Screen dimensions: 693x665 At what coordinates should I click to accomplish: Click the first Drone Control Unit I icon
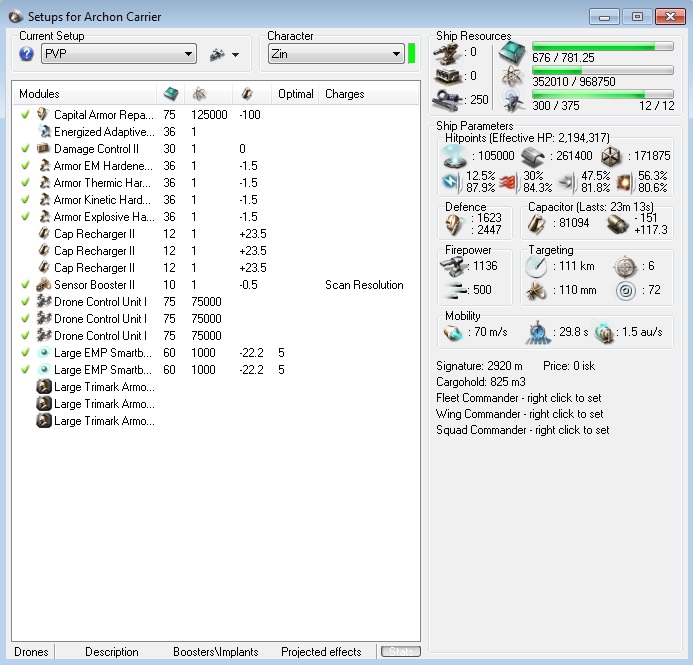tap(43, 301)
